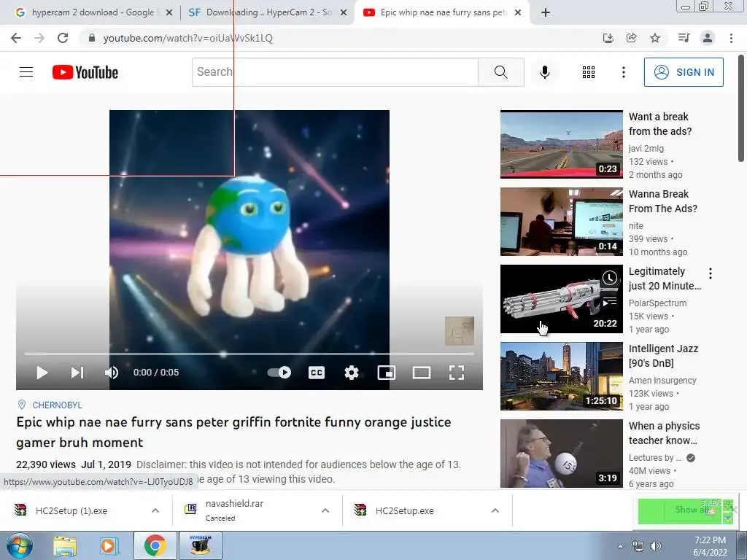Screen dimensions: 747x560
Task: Open system volume speaker tray icon
Action: tap(656, 546)
